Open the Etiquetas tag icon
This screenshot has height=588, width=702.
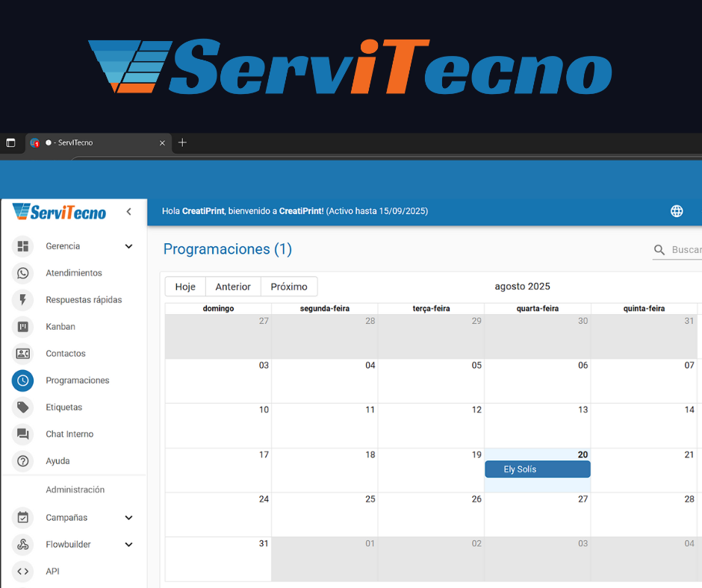pyautogui.click(x=23, y=407)
